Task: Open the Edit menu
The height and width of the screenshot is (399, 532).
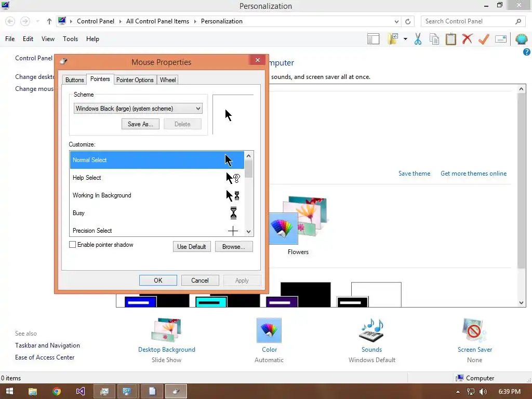Action: tap(28, 39)
